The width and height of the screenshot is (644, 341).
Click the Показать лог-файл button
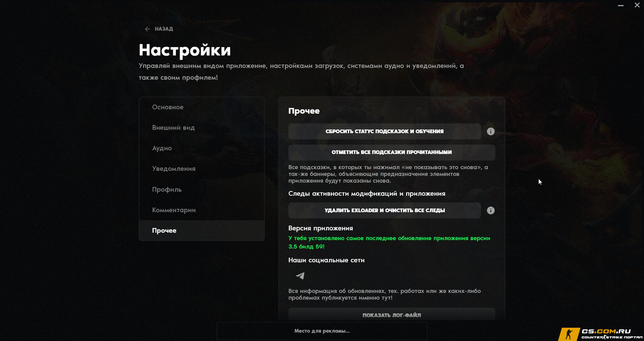point(392,315)
